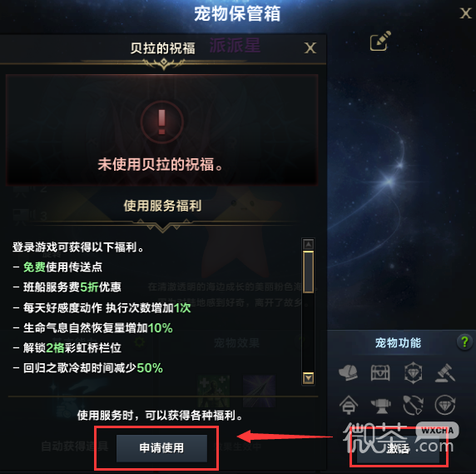Open the gavel auction house icon

(x=445, y=372)
